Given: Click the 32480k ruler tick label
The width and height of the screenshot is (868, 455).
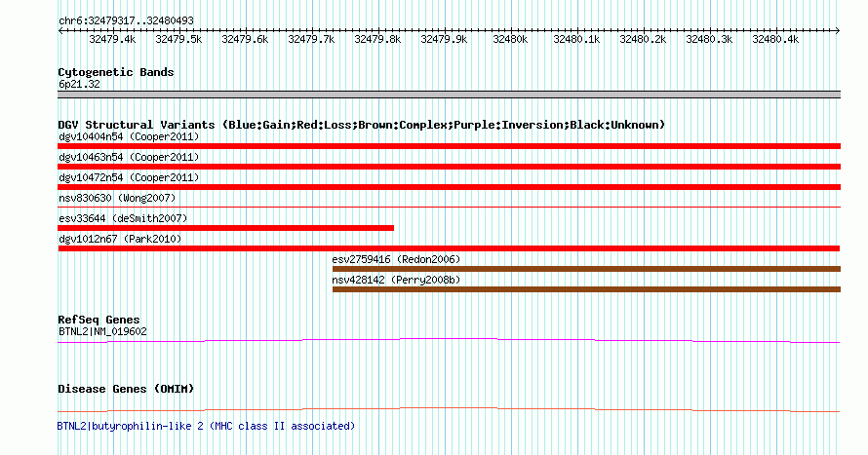Looking at the screenshot, I should pyautogui.click(x=510, y=39).
